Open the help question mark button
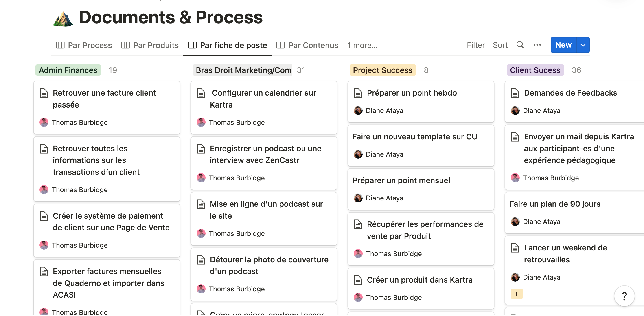 [x=624, y=296]
